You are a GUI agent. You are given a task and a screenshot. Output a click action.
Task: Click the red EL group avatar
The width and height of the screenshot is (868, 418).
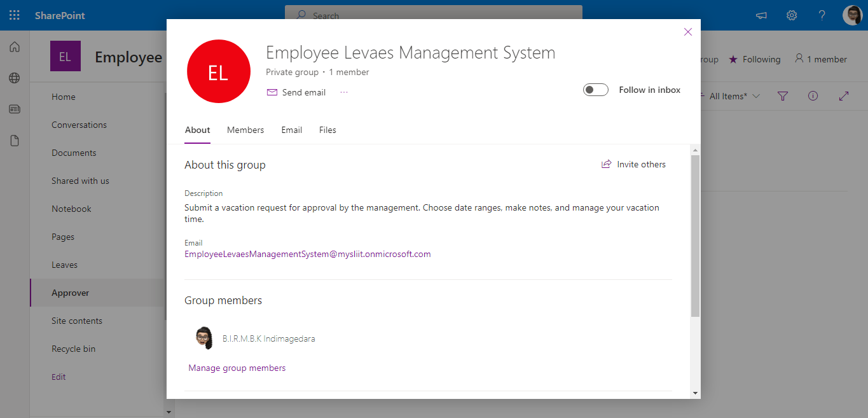coord(218,71)
